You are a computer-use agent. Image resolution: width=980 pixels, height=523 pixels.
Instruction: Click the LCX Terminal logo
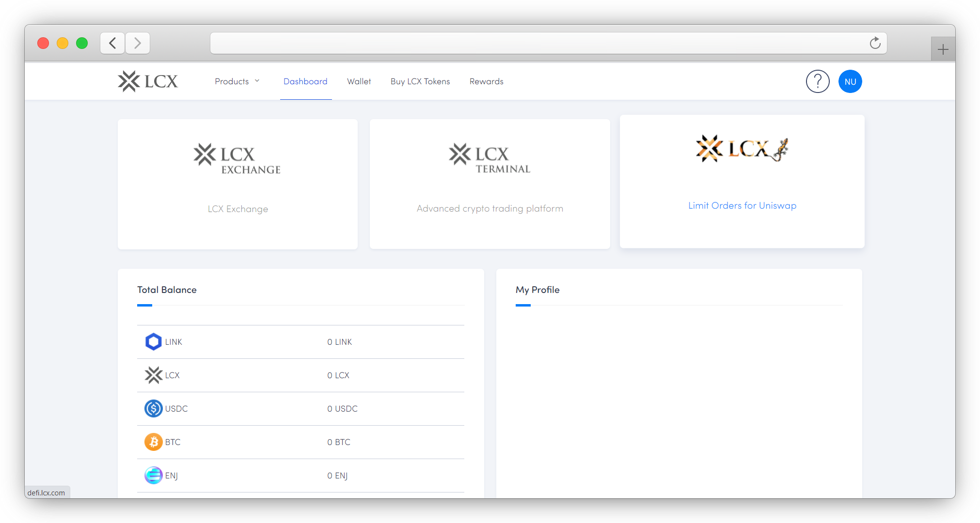[490, 158]
